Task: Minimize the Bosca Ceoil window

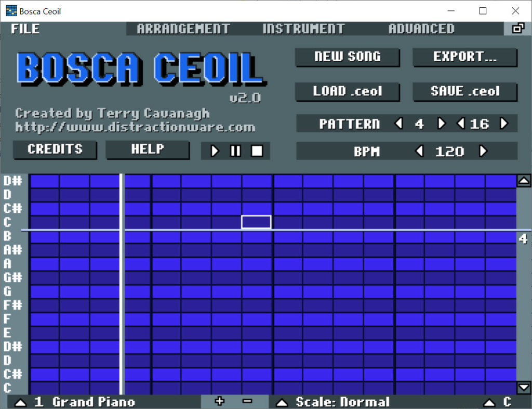Action: pos(451,11)
